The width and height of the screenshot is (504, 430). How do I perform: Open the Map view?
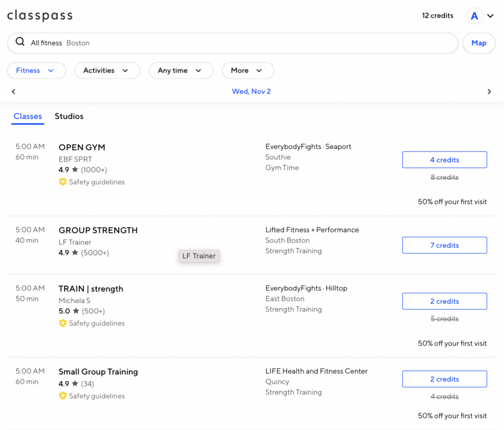(478, 43)
